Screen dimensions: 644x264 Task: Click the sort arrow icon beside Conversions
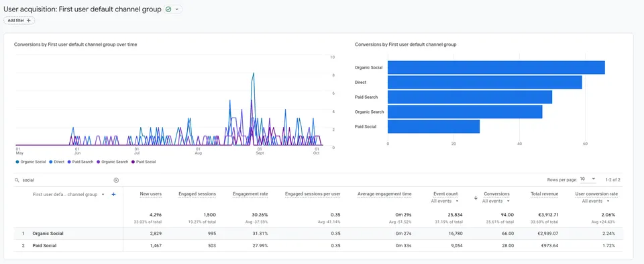click(x=476, y=197)
